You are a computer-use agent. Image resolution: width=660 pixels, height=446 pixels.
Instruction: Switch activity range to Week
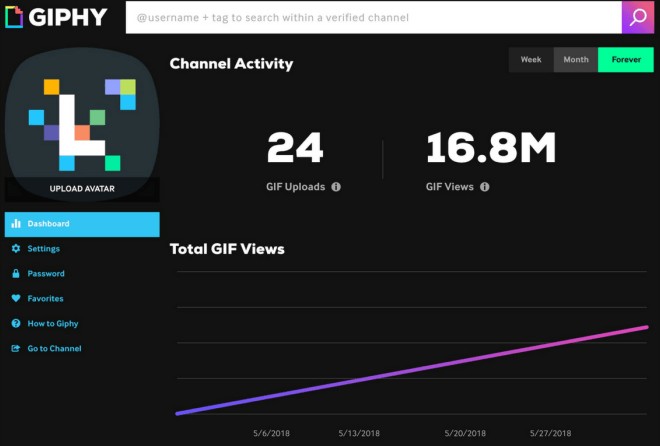[531, 60]
